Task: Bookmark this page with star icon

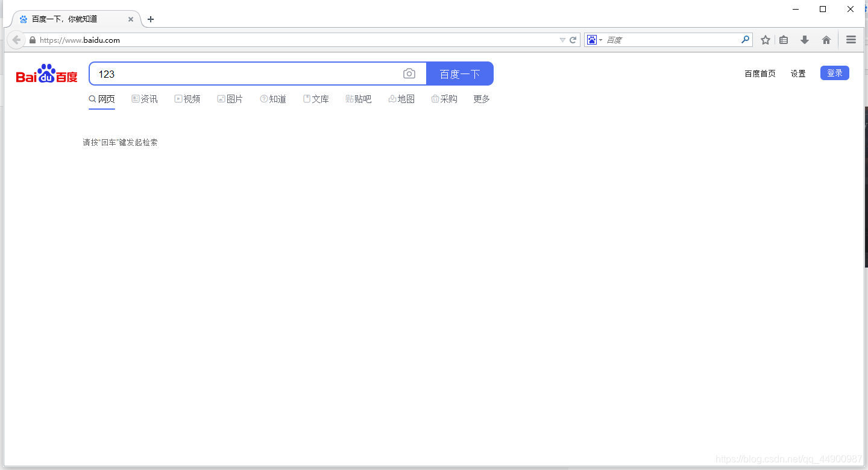Action: coord(766,40)
